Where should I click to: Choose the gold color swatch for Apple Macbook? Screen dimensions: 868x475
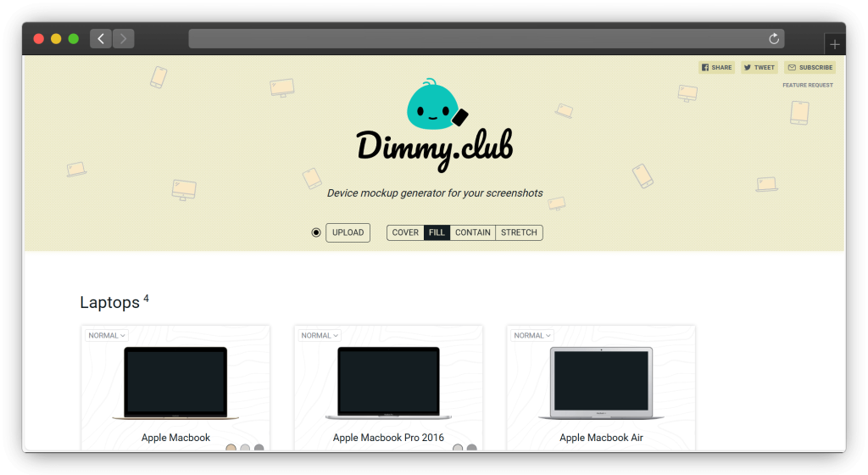pos(231,449)
